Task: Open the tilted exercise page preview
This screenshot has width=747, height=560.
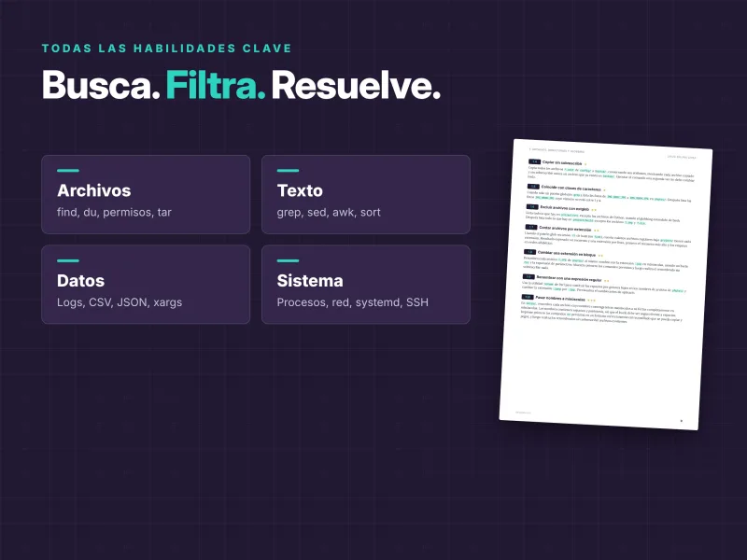Action: click(606, 285)
